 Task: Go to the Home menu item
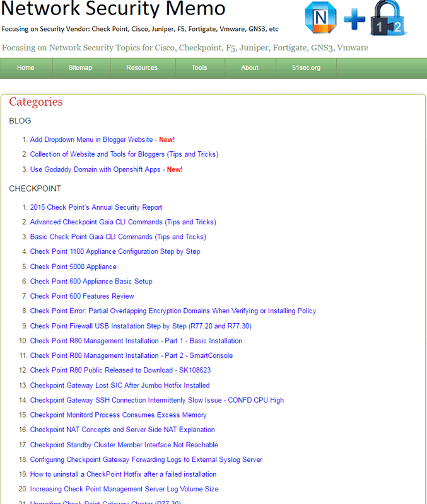pos(25,68)
